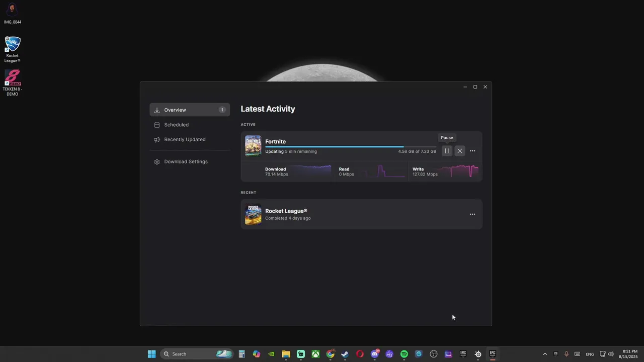
Task: Click the Latest Activity heading
Action: pos(268,109)
